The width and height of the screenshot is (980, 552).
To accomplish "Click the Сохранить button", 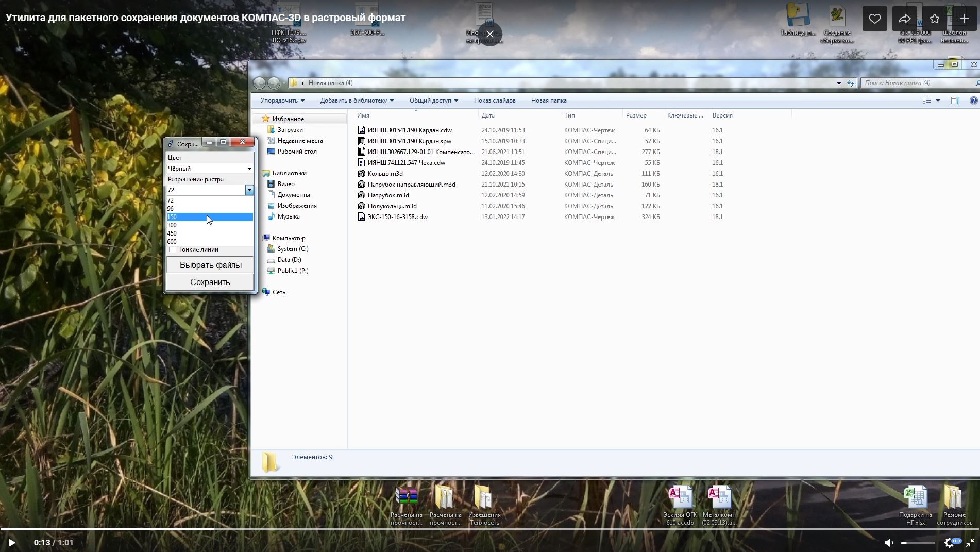I will [x=210, y=282].
